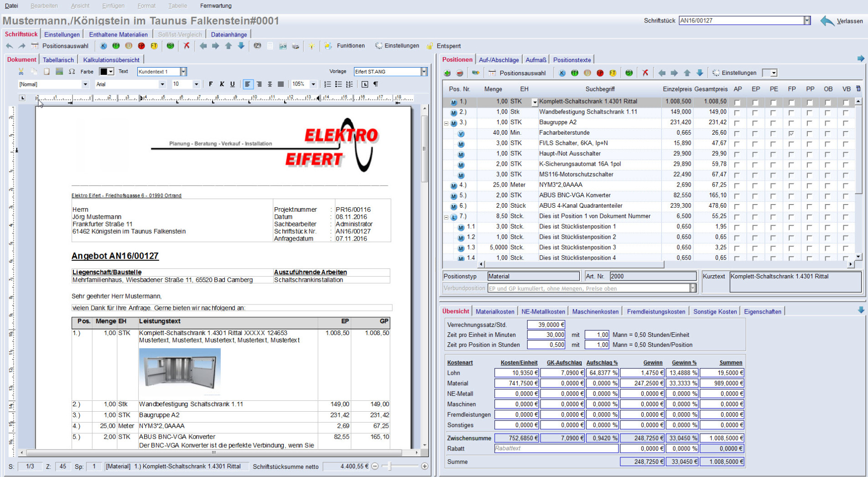Switch to Enthaltene Materialien tab
The height and width of the screenshot is (477, 868).
tap(118, 35)
